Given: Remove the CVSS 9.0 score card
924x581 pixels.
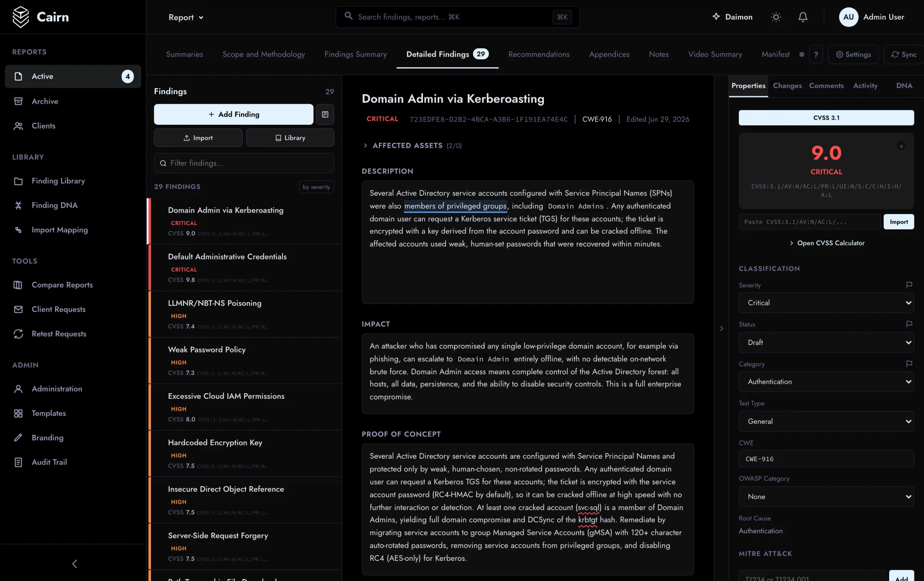Looking at the screenshot, I should (901, 146).
